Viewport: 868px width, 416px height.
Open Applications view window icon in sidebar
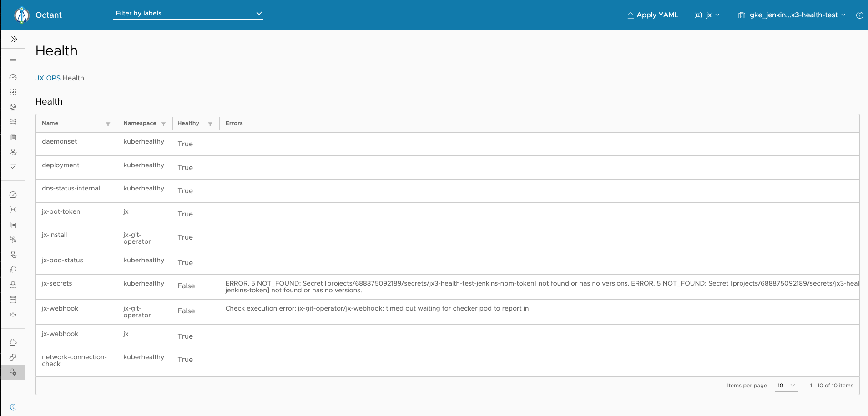click(13, 62)
